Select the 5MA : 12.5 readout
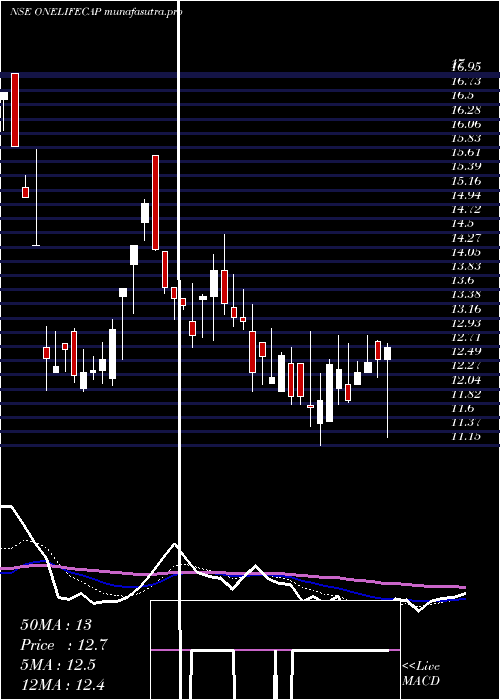Viewport: 500px width, 700px height. (58, 665)
